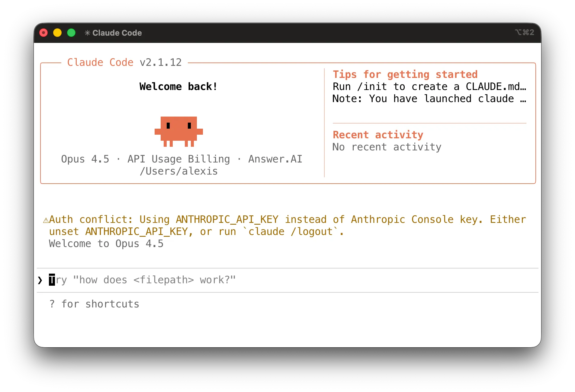Image resolution: width=575 pixels, height=392 pixels.
Task: Click the ⌥⌘2 shortcut indicator in title bar
Action: tap(525, 32)
